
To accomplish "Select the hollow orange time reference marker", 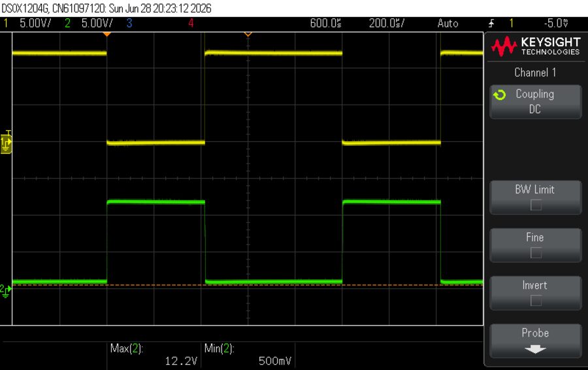I will (248, 34).
